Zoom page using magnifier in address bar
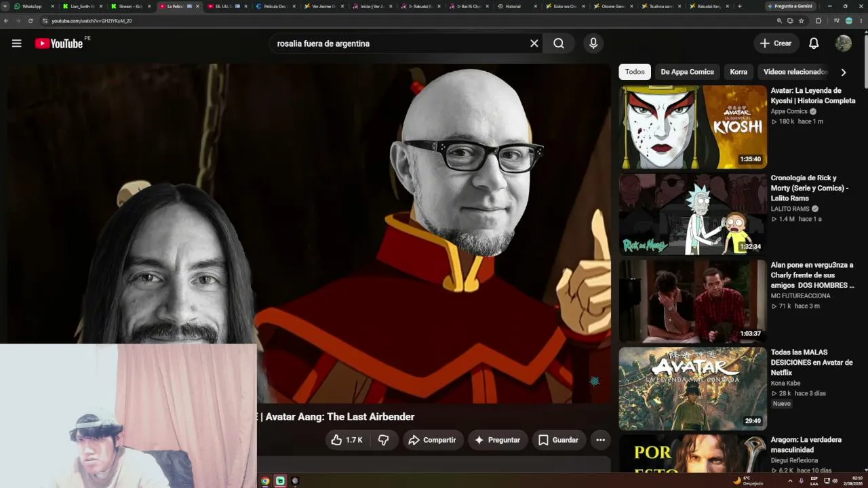The height and width of the screenshot is (488, 868). [779, 21]
